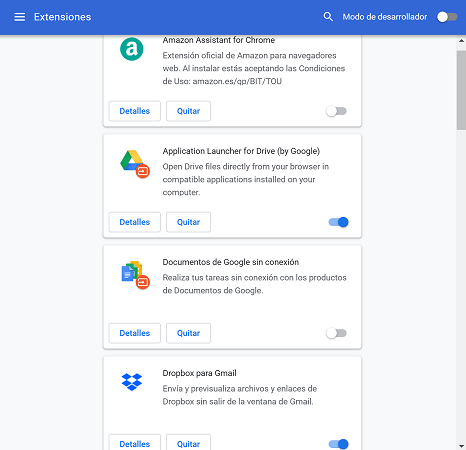Click the Application Launcher for Drive icon

[x=135, y=164]
